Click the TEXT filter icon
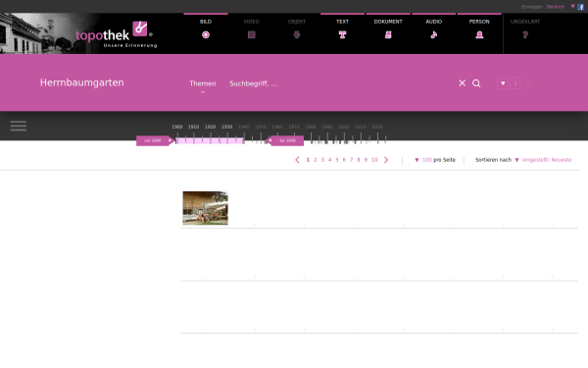The height and width of the screenshot is (368, 588). pyautogui.click(x=342, y=35)
